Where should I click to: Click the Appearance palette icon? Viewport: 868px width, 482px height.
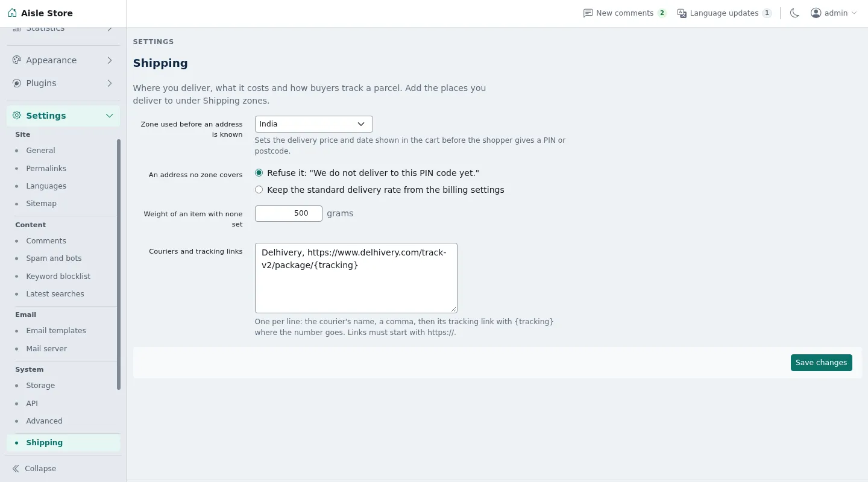[x=17, y=60]
